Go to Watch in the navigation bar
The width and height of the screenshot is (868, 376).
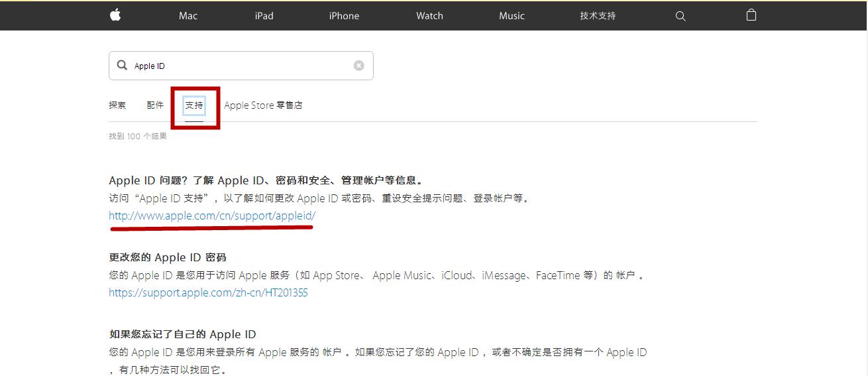pos(429,16)
